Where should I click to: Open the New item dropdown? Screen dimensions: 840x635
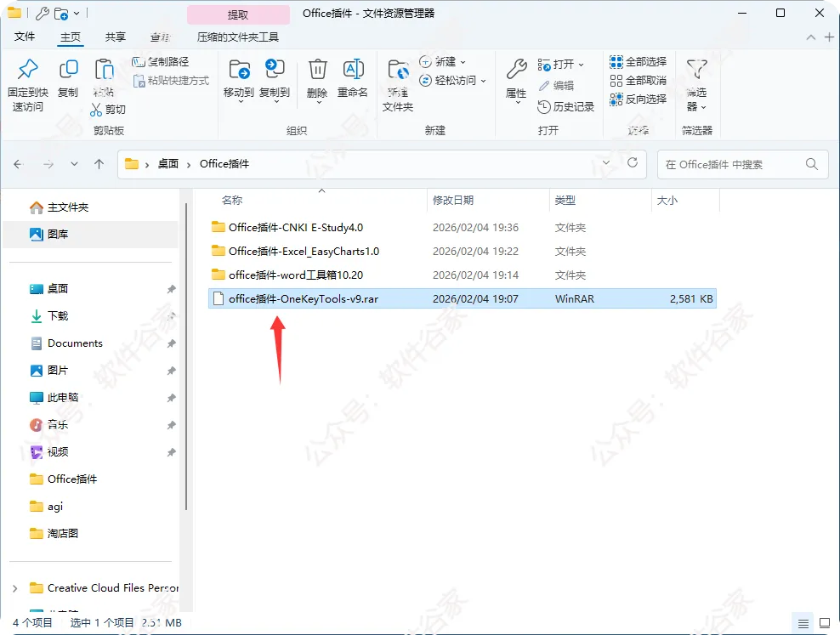442,62
